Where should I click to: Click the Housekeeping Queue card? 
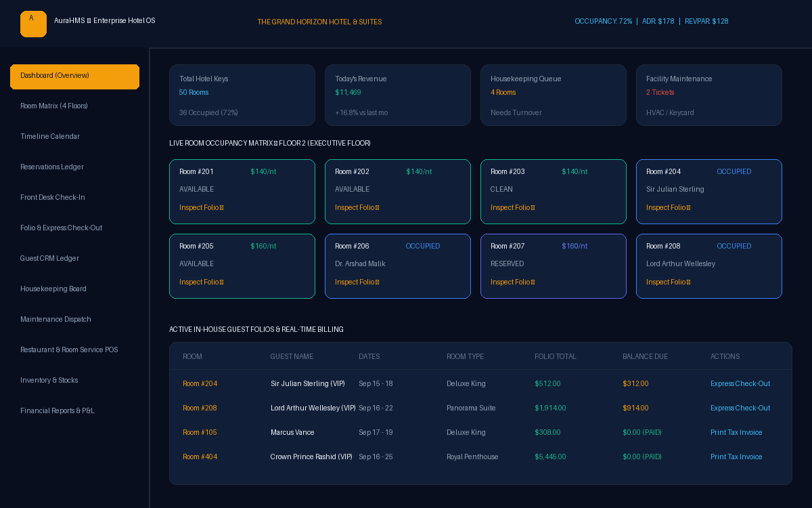tap(554, 96)
